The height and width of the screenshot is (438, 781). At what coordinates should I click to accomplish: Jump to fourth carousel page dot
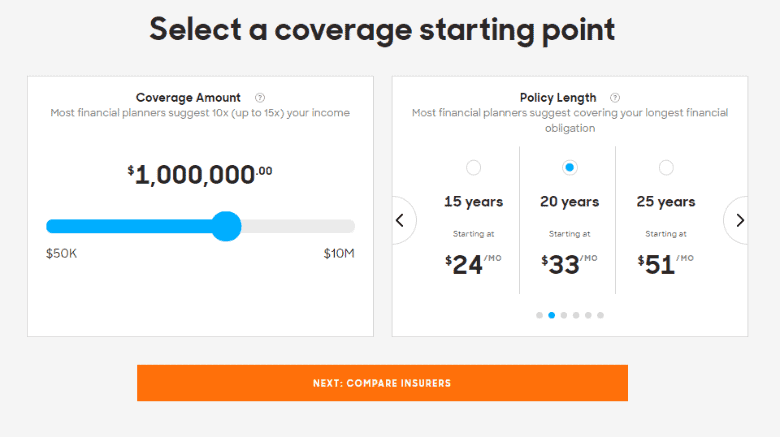(x=576, y=315)
